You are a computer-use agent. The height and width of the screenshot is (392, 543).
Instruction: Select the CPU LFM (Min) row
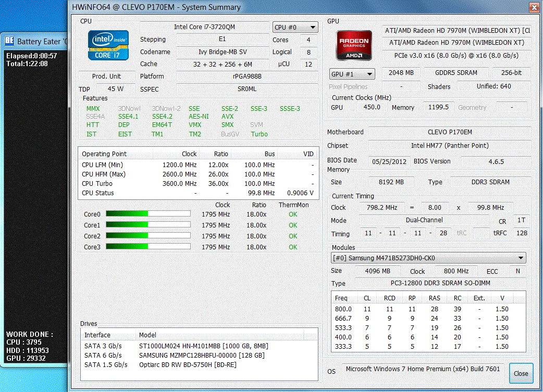198,165
